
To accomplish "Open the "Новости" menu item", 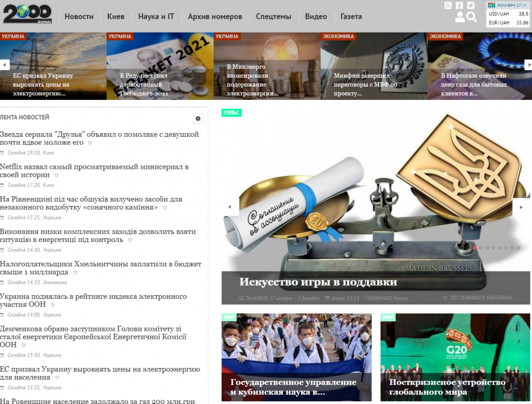I will pyautogui.click(x=79, y=16).
